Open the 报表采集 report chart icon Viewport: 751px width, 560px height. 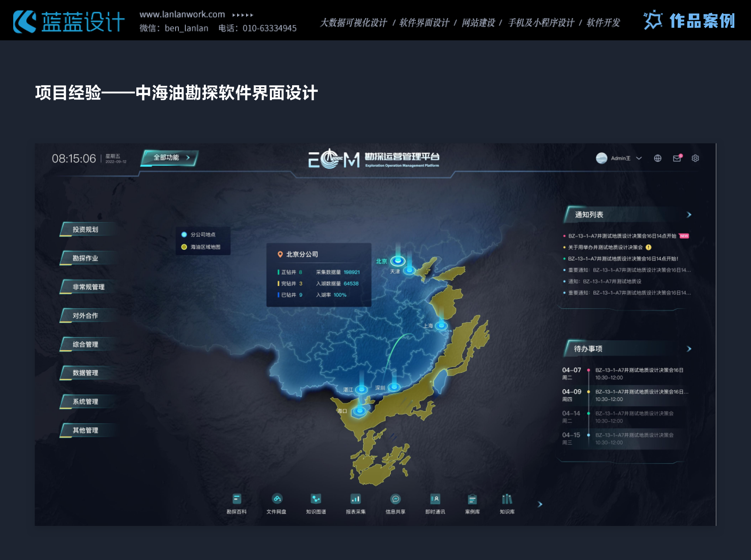click(355, 499)
